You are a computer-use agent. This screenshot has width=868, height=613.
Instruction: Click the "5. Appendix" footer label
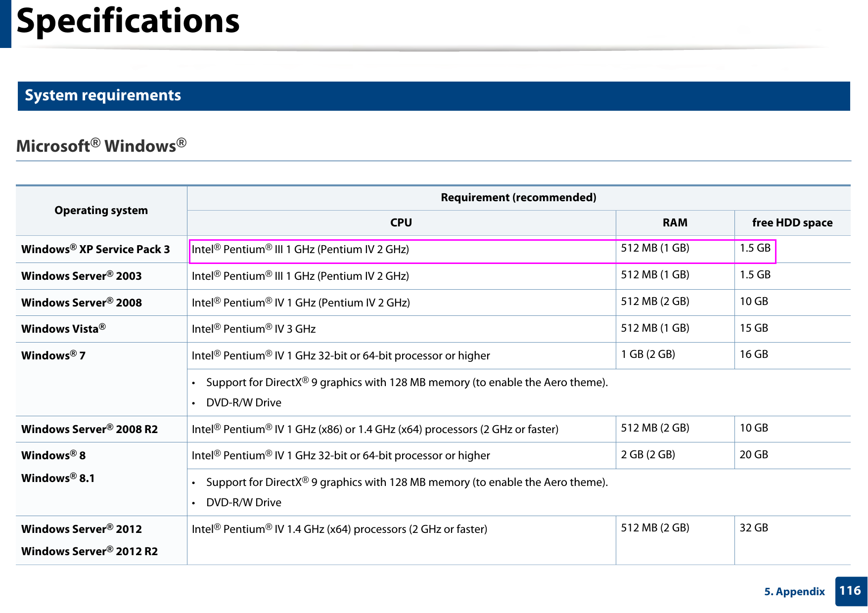794,592
